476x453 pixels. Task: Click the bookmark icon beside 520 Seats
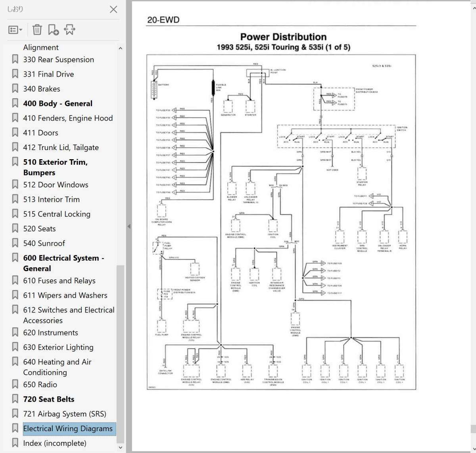[15, 229]
